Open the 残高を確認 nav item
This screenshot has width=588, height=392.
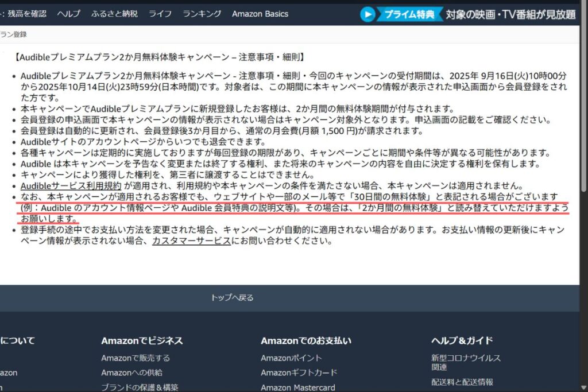[x=26, y=14]
